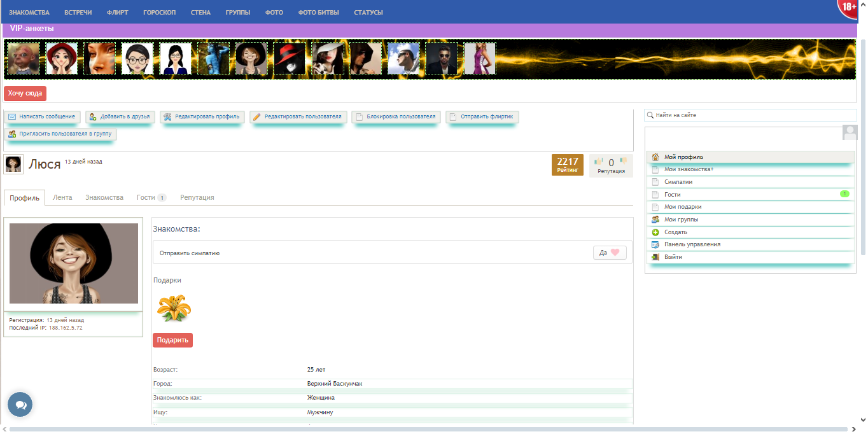Open 'Гороскоп' in the top navigation
Screen dimensions: 868x434
click(x=159, y=12)
